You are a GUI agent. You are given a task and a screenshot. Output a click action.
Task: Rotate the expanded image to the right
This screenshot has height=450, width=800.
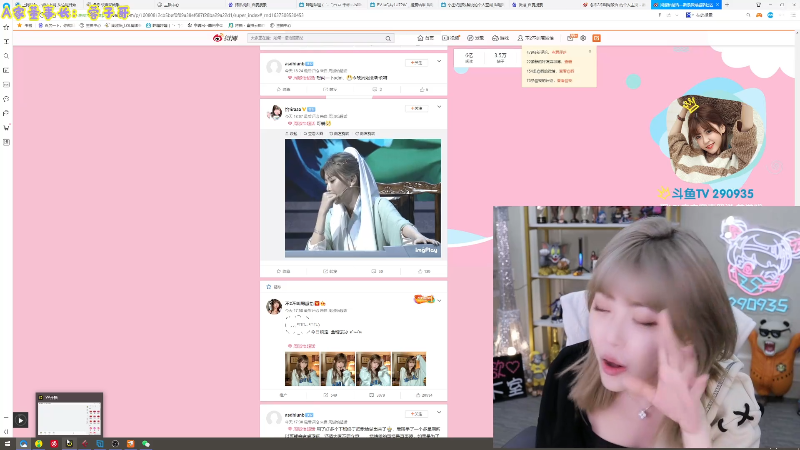coord(365,134)
